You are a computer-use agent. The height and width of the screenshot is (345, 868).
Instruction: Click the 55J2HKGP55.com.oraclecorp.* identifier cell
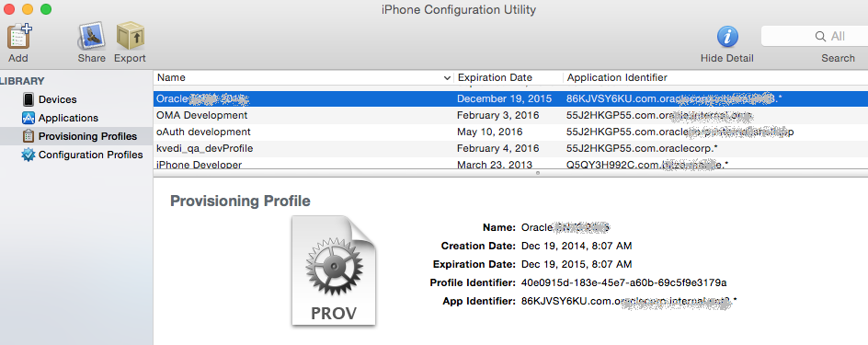pos(642,148)
